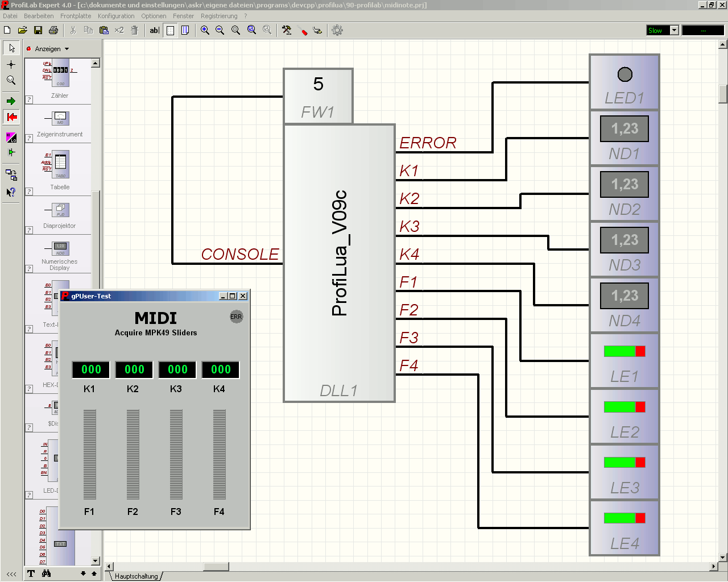
Task: Select the HI/LO level tool
Action: (x=10, y=138)
